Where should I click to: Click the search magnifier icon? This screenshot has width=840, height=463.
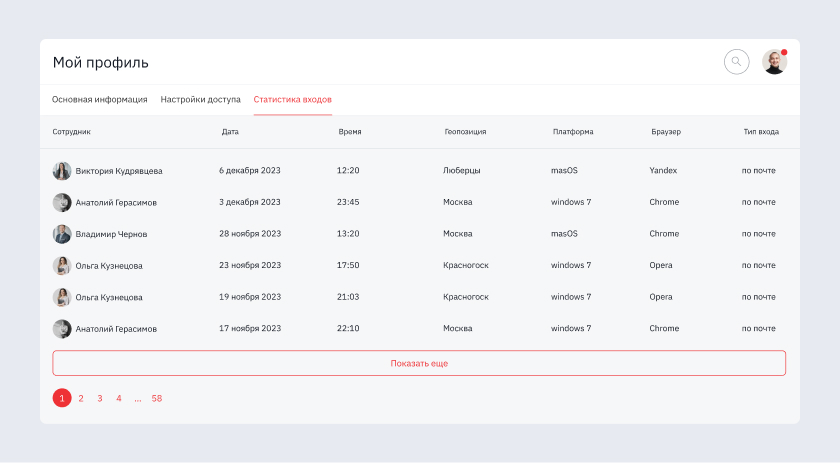point(736,62)
